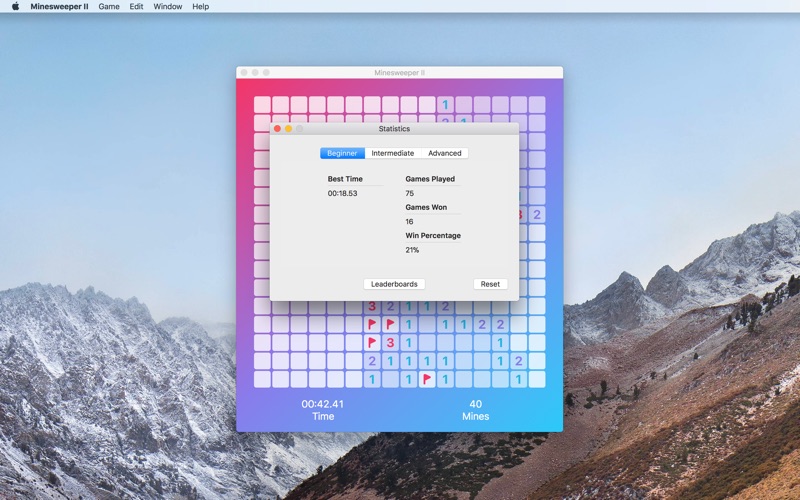Screen dimensions: 800x500
Task: Click the 00:42.41 timer readout
Action: 322,404
